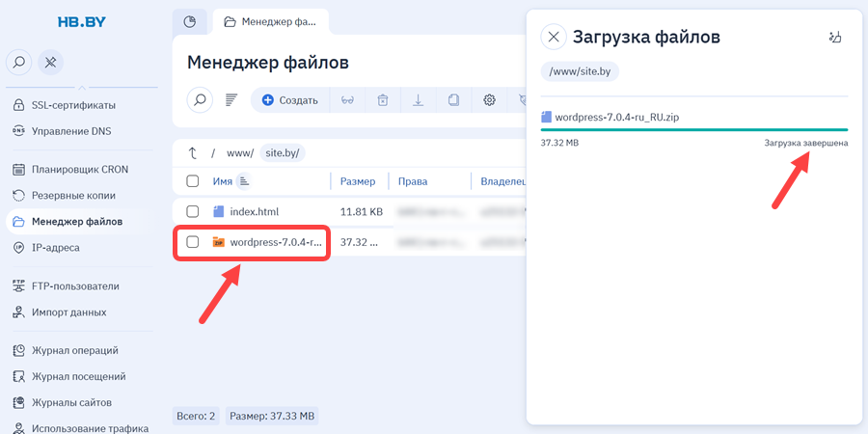Image resolution: width=868 pixels, height=434 pixels.
Task: Sort by Права column header
Action: (x=413, y=181)
